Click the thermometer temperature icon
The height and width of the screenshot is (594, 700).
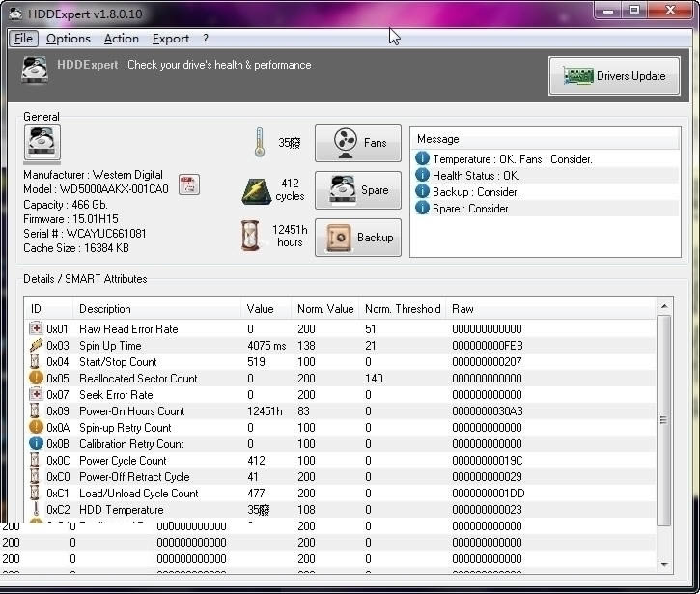[x=259, y=143]
